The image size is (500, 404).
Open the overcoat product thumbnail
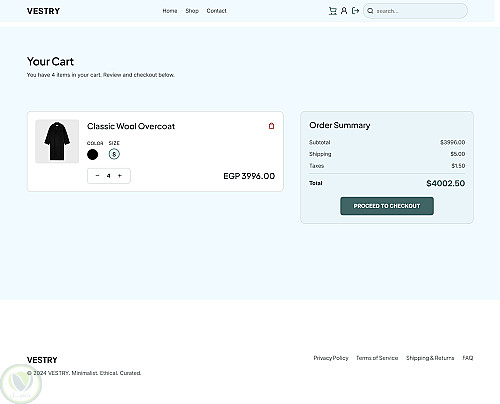click(57, 141)
